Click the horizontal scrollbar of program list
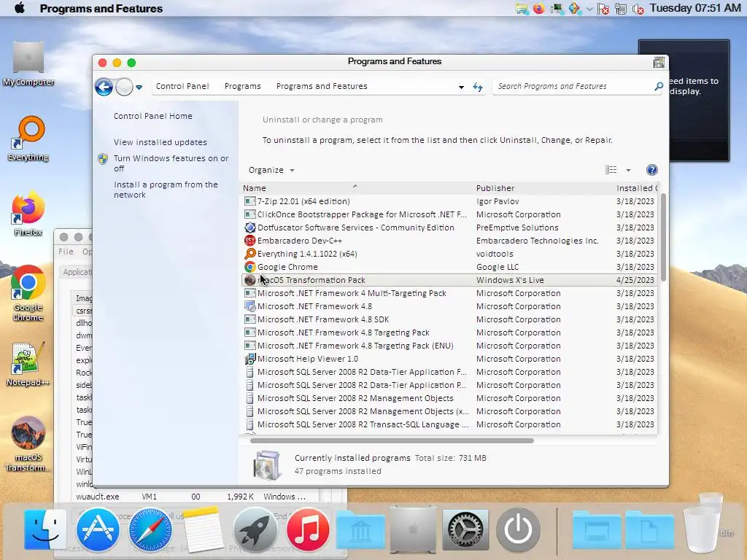The height and width of the screenshot is (560, 747). 392,440
